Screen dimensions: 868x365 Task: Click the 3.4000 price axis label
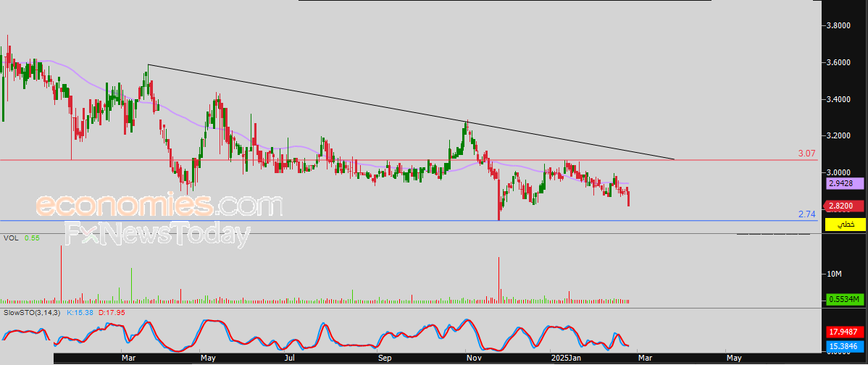point(838,99)
